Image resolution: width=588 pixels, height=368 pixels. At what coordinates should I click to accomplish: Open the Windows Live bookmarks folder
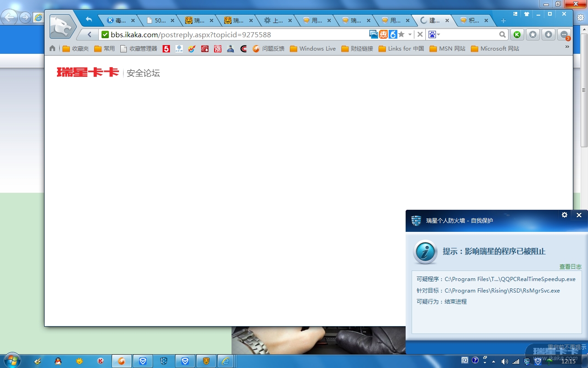coord(313,48)
